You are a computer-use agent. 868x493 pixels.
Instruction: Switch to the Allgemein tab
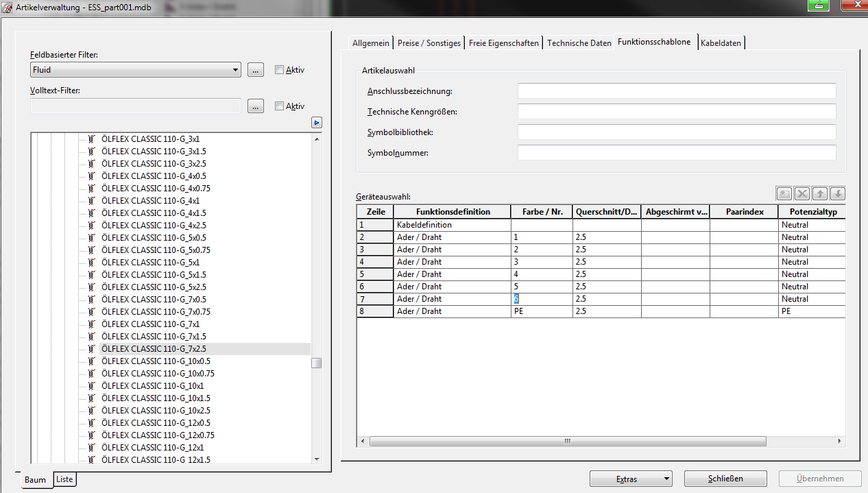click(x=370, y=43)
